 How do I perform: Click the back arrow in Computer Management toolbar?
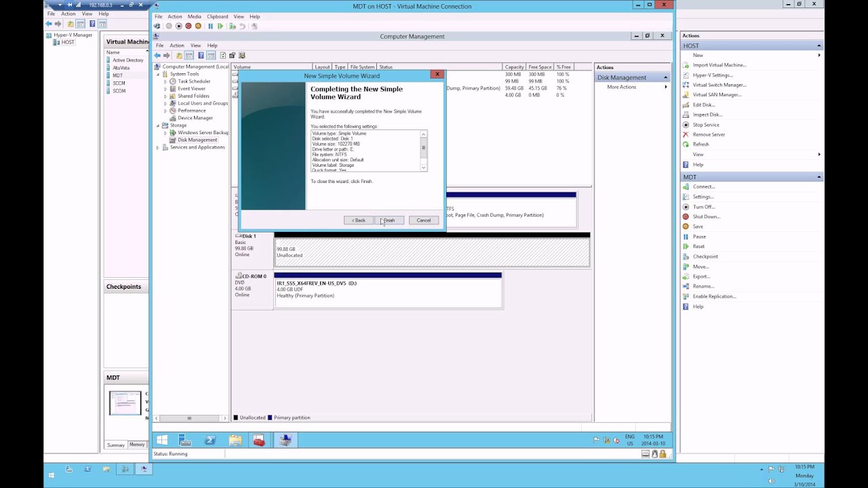point(157,56)
